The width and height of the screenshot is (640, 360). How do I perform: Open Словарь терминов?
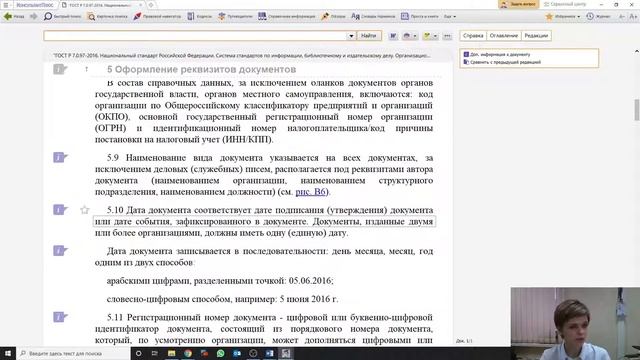pos(373,16)
